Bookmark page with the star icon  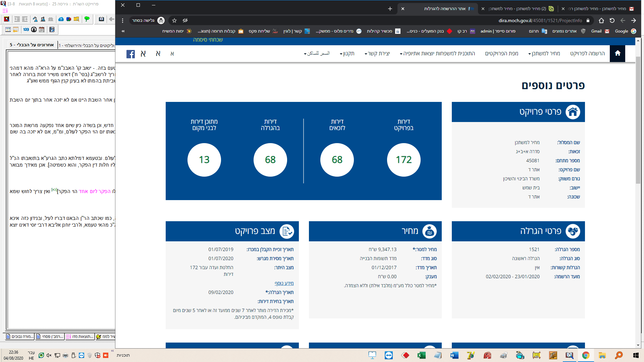click(x=174, y=20)
